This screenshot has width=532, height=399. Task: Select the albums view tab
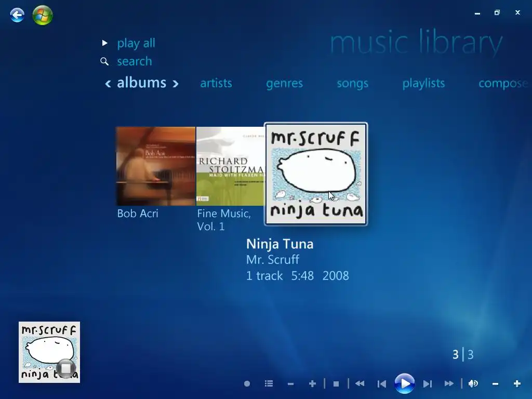tap(141, 83)
